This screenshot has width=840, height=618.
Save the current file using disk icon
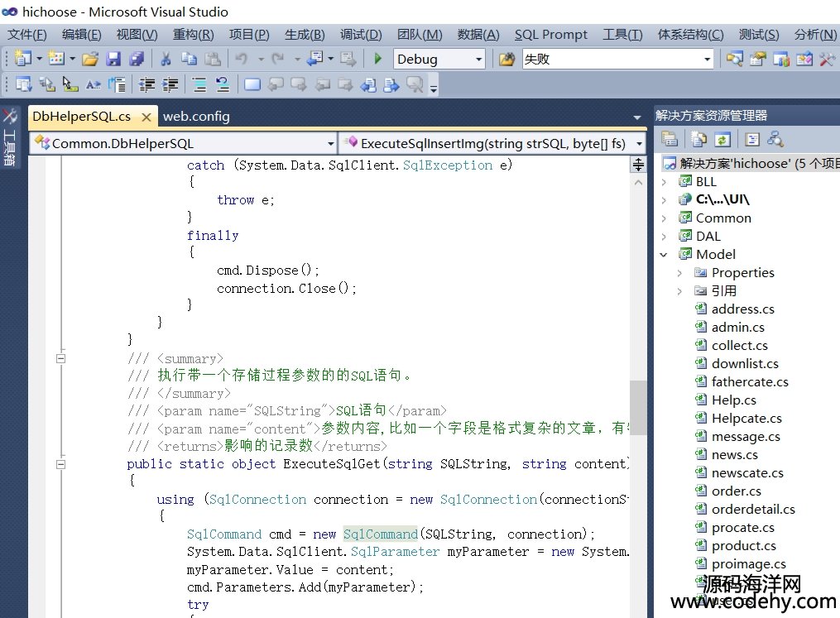pos(113,59)
